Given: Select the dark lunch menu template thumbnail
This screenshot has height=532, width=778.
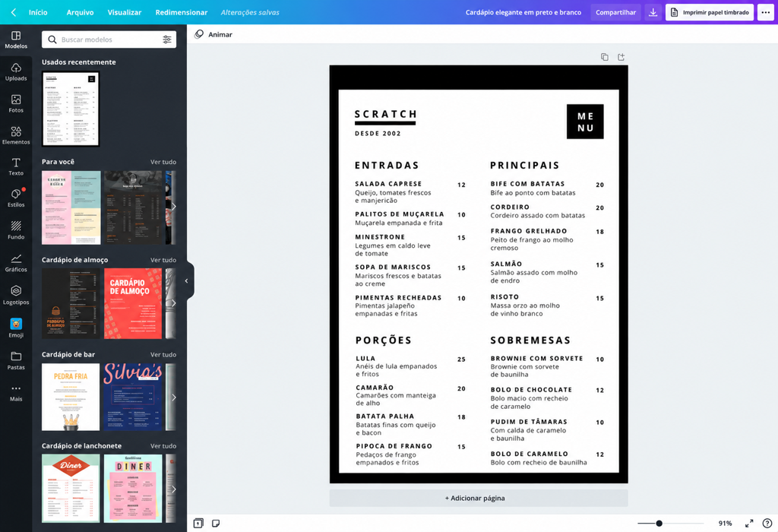Looking at the screenshot, I should click(71, 304).
